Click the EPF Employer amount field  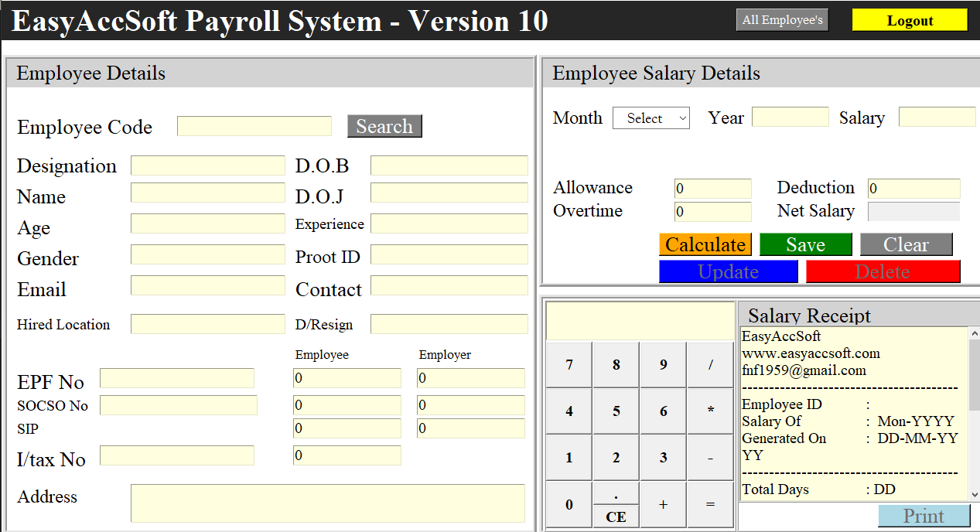coord(471,378)
